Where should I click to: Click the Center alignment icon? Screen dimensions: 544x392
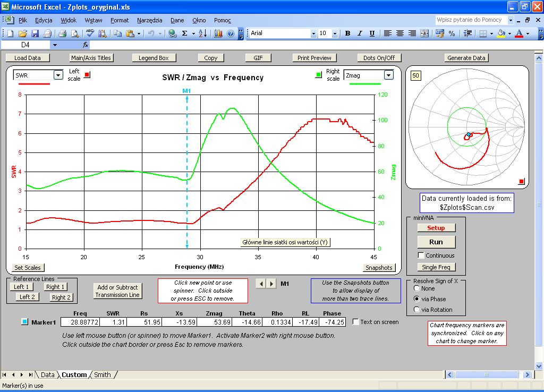click(400, 33)
